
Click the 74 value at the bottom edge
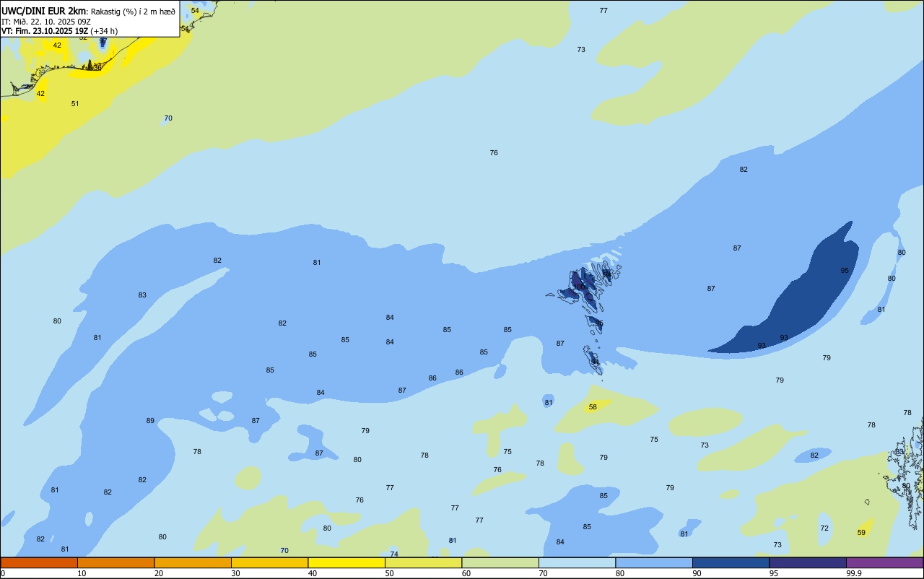(394, 554)
